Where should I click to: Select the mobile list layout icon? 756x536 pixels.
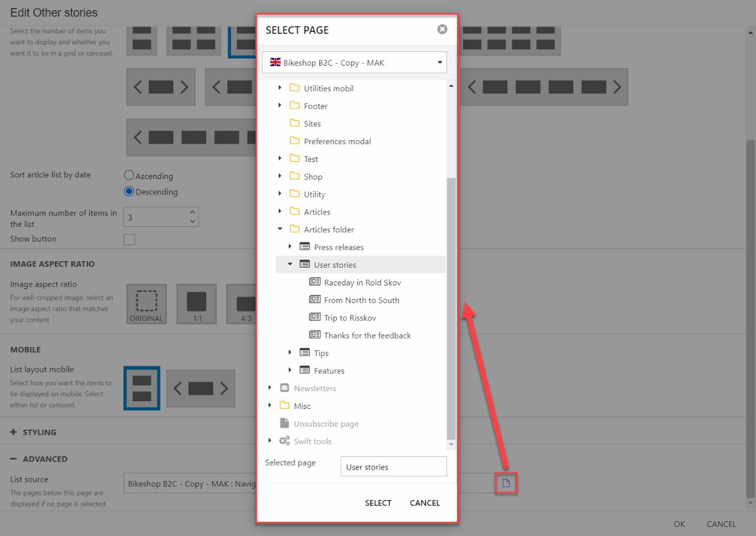click(x=142, y=388)
